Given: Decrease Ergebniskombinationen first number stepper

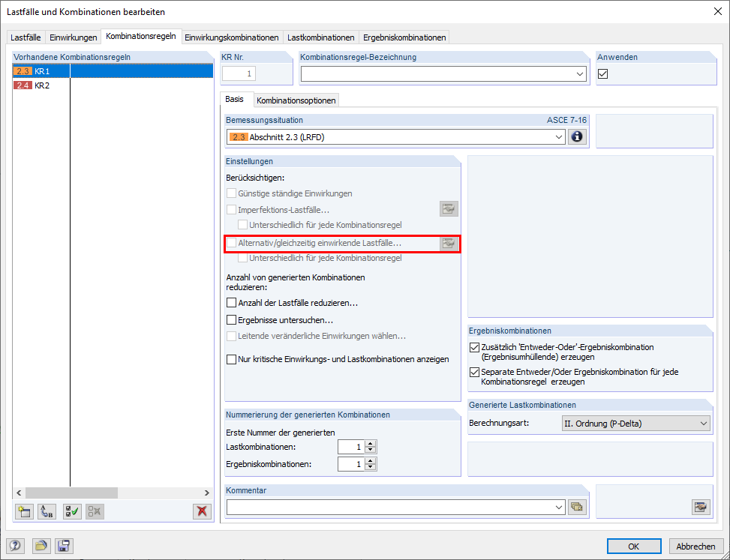Looking at the screenshot, I should [x=371, y=468].
